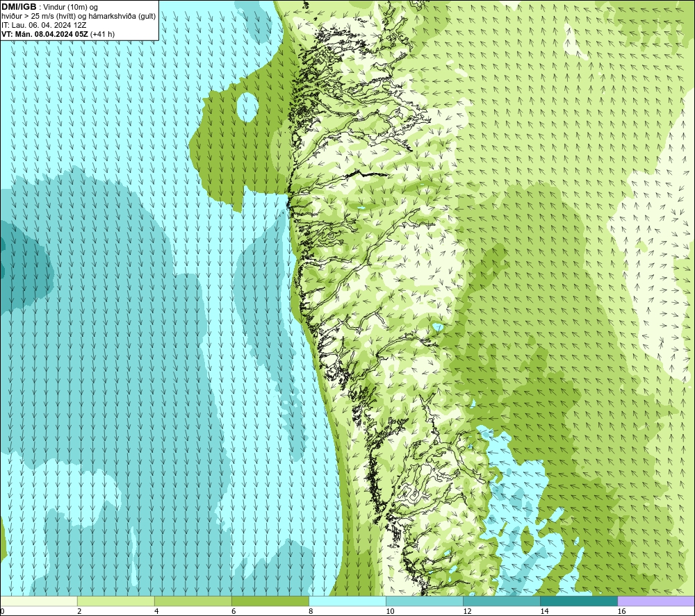Viewport: 695px width, 616px height.
Task: Click the scale label '2'
Action: click(79, 611)
